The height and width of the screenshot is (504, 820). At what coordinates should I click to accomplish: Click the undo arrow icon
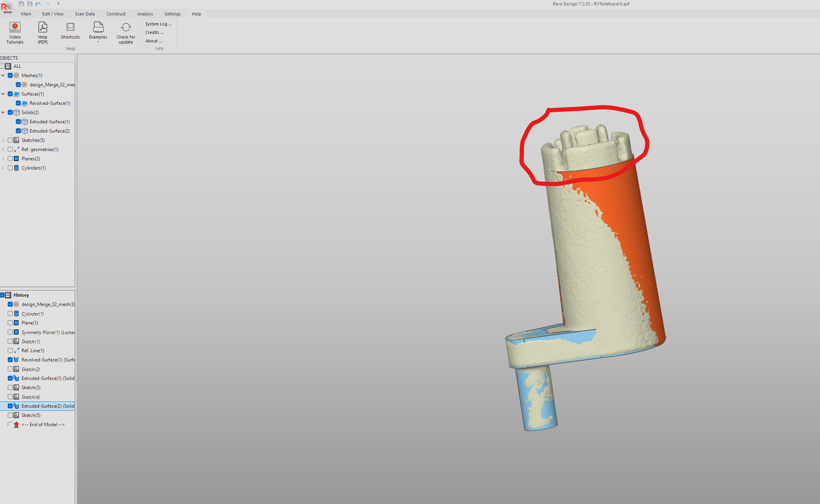click(38, 4)
